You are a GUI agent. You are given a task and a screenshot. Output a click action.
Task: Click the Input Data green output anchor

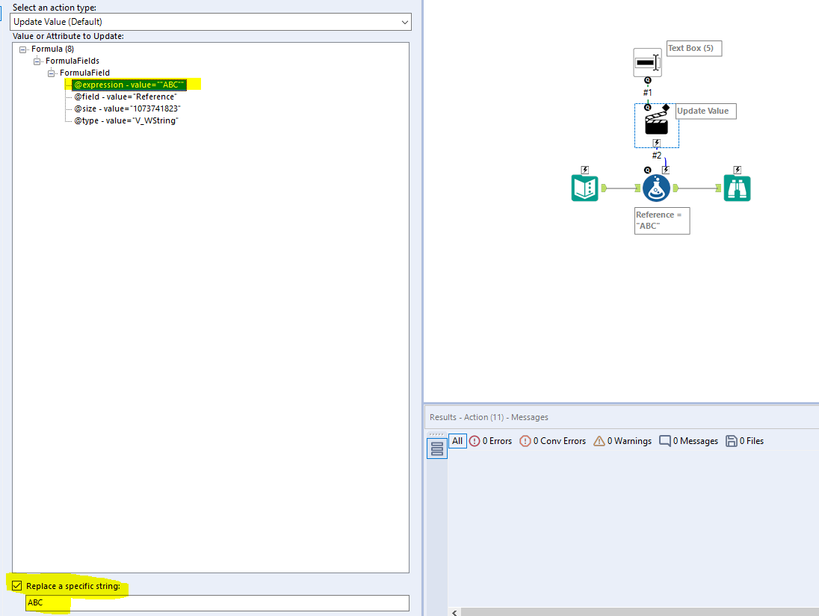pyautogui.click(x=604, y=188)
